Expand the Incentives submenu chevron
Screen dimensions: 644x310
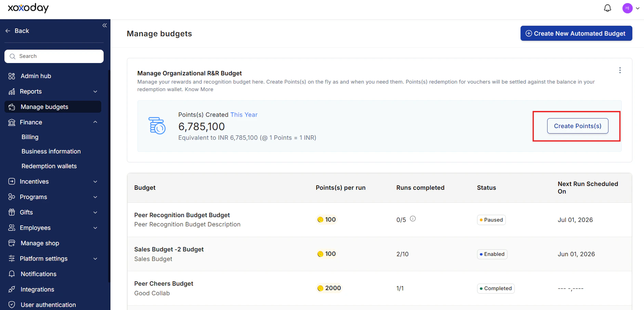[95, 182]
